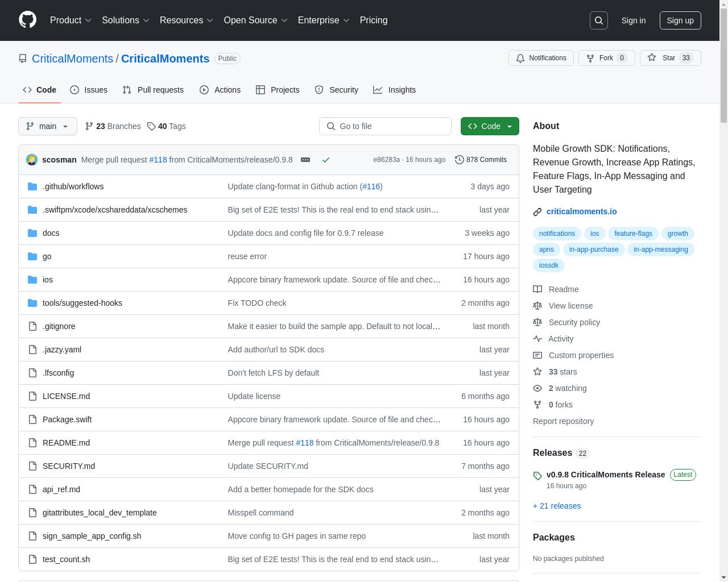This screenshot has height=582, width=728.
Task: Click the Package.swift file icon
Action: 32,419
